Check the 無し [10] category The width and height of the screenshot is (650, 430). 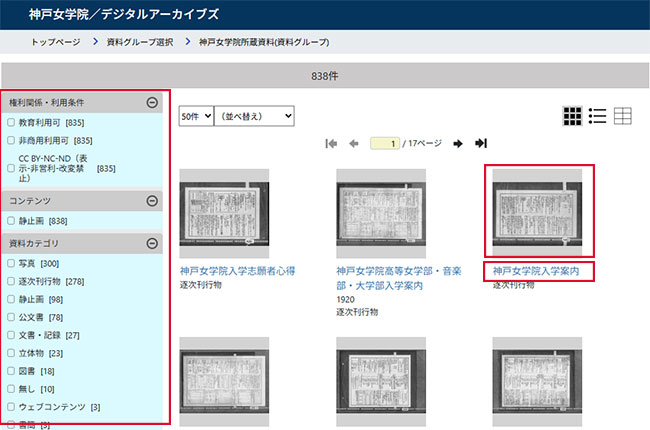pyautogui.click(x=11, y=389)
